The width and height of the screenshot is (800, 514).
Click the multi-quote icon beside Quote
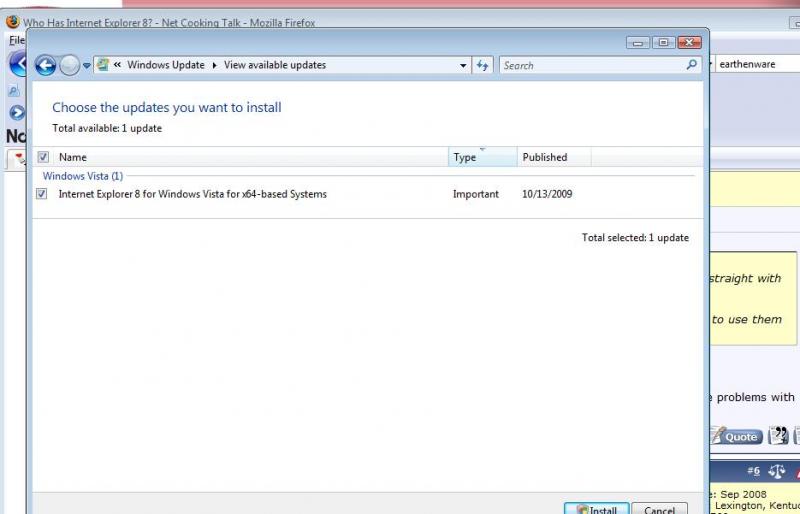pos(777,436)
